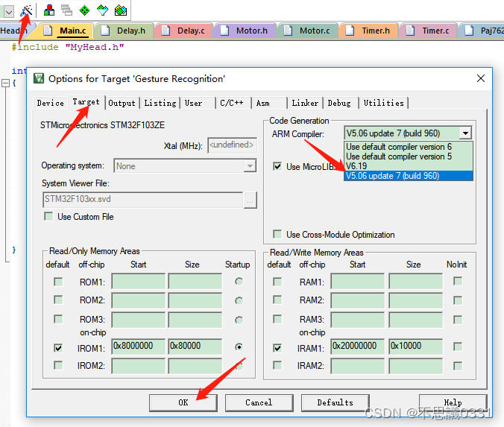Toggle Use Cross-Module Optimization checkbox
This screenshot has width=504, height=427.
tap(277, 234)
